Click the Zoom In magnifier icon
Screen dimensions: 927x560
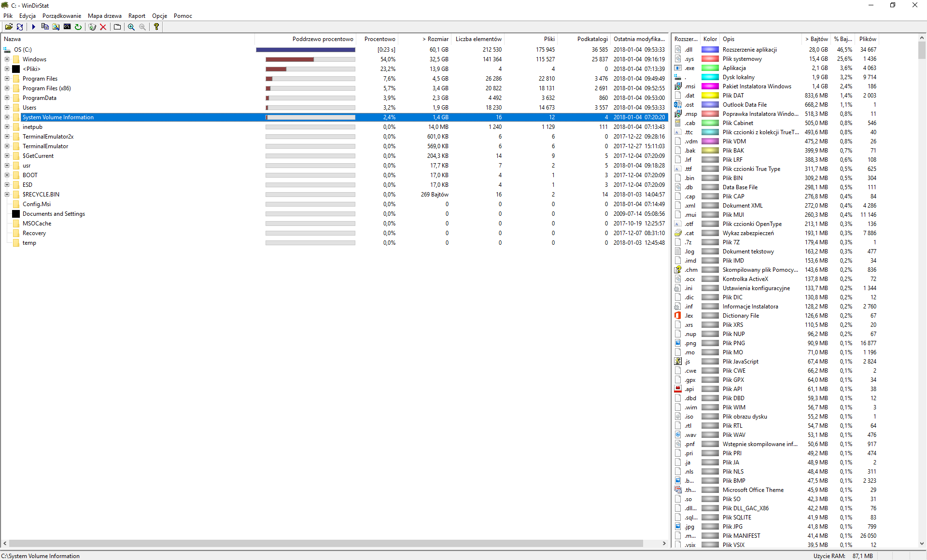131,27
